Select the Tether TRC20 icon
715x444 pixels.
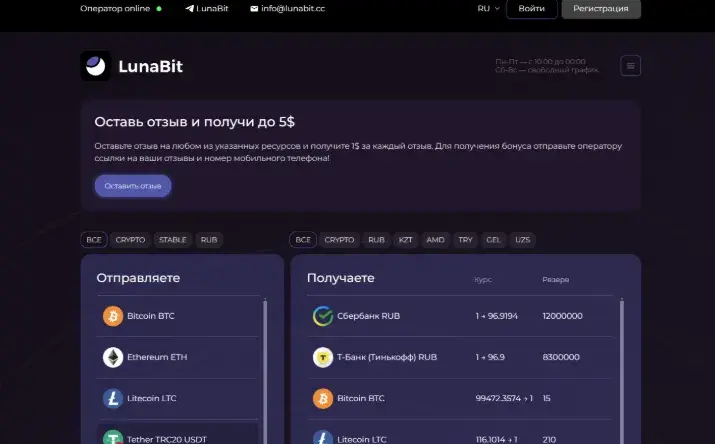click(113, 437)
